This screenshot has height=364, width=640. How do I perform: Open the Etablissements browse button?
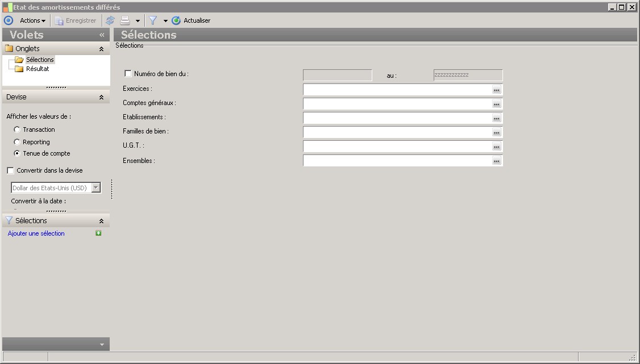497,118
